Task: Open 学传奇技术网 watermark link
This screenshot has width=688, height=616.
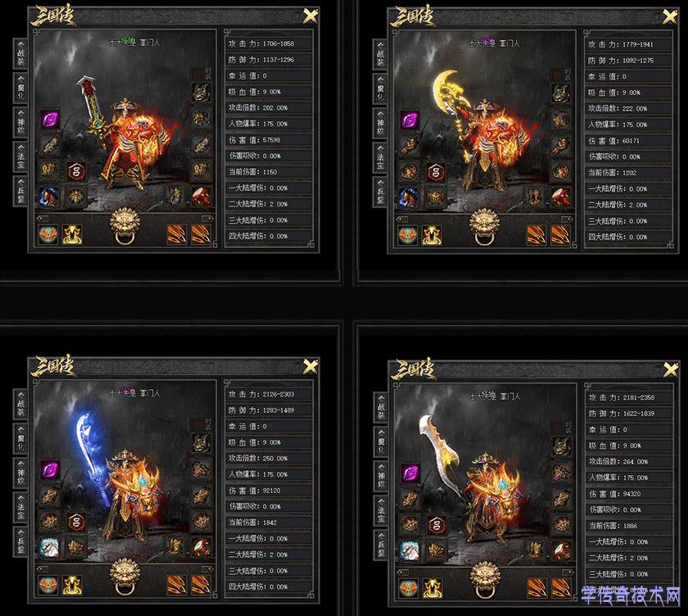Action: 631,596
